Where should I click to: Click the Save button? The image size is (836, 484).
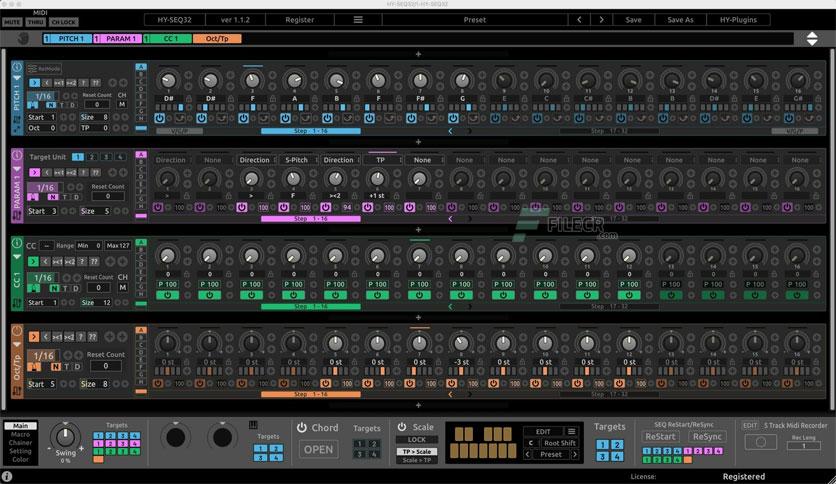(x=633, y=20)
